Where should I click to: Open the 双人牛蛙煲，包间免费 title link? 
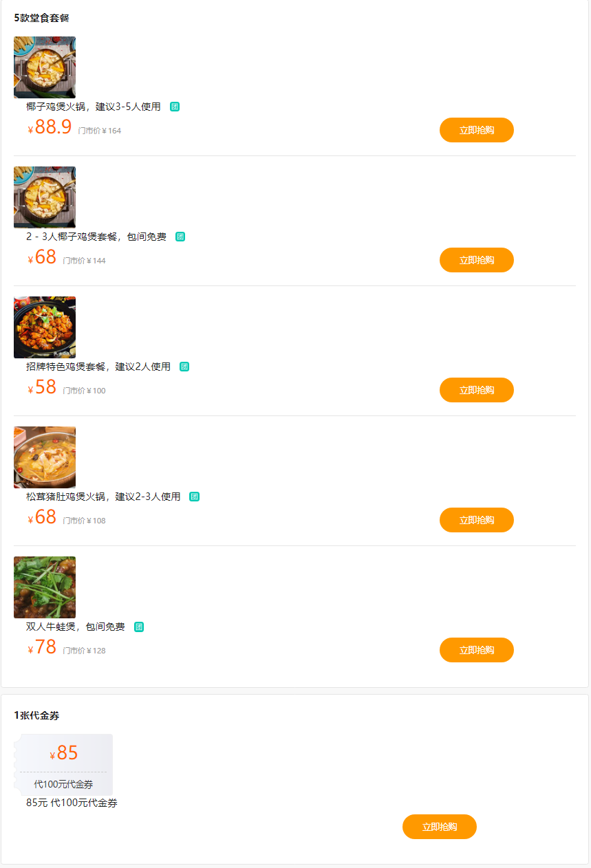(76, 627)
